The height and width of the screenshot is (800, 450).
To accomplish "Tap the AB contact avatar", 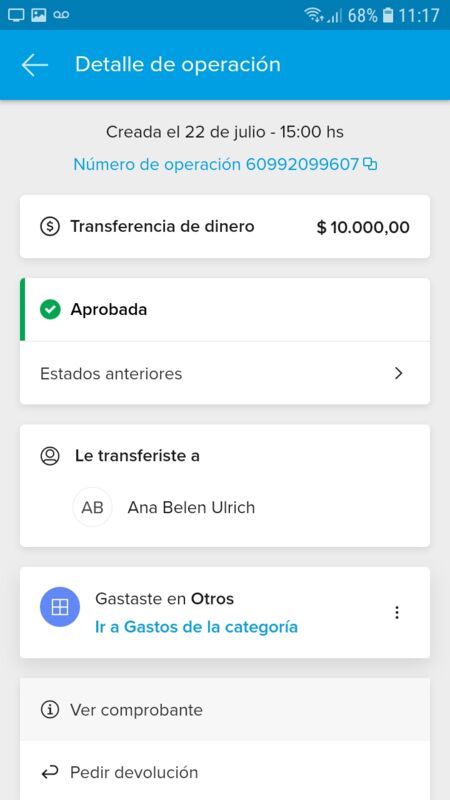I will 92,507.
